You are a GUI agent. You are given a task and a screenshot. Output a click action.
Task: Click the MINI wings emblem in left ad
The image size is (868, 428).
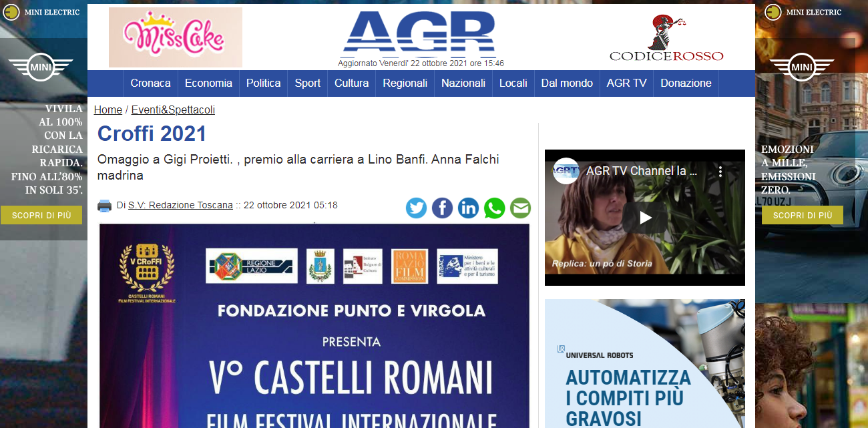[40, 67]
